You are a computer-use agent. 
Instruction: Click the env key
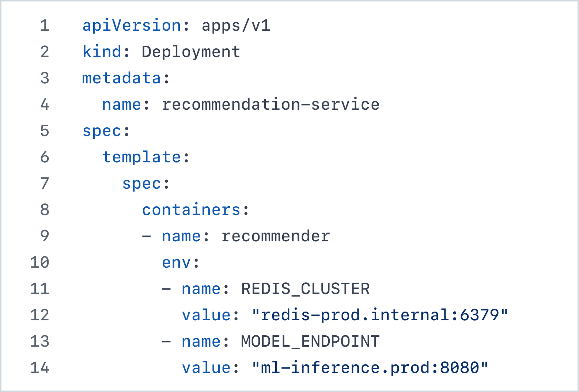click(x=176, y=263)
